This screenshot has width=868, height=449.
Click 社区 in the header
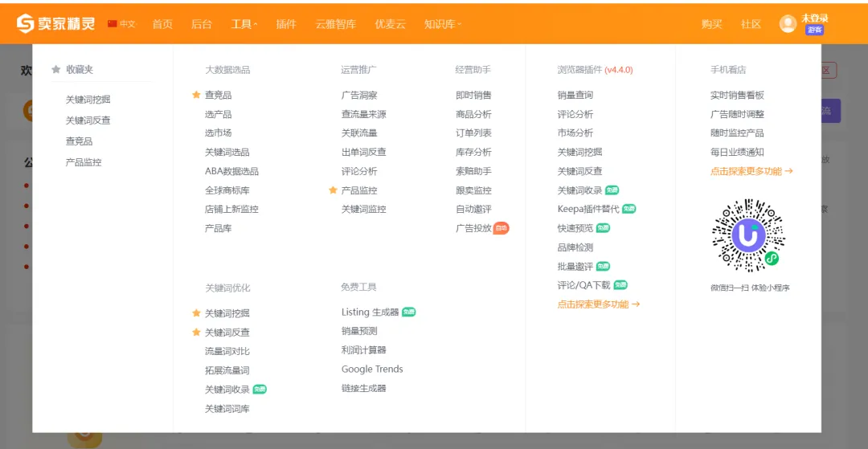(x=751, y=24)
